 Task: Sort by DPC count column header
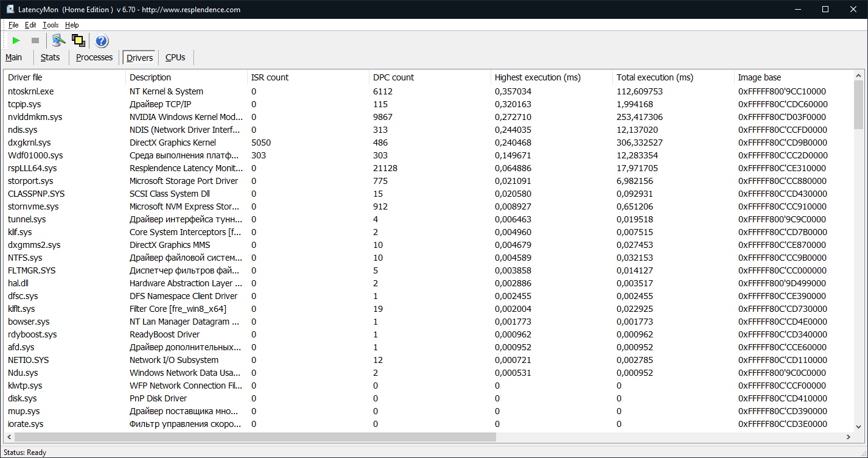tap(430, 77)
